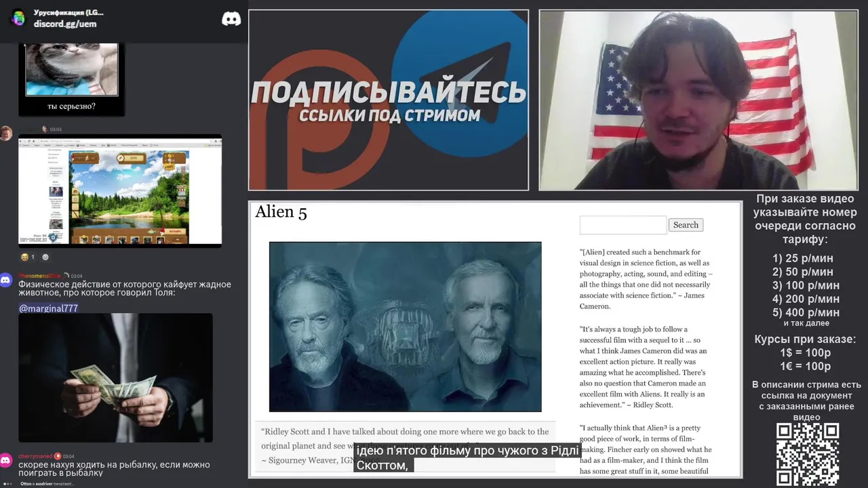Open PhenomenalOne's Discord avatar

pos(6,280)
